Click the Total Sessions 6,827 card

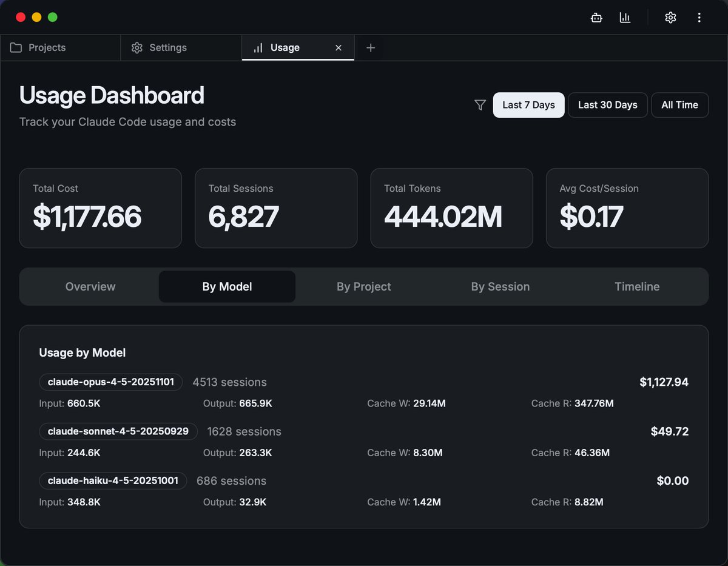[276, 208]
